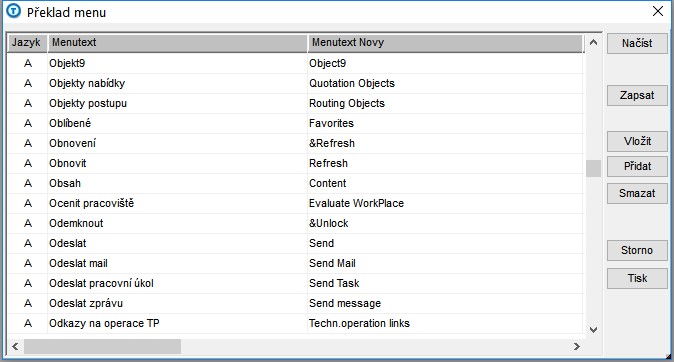
Task: Click language code A in Obsah row
Action: [28, 183]
